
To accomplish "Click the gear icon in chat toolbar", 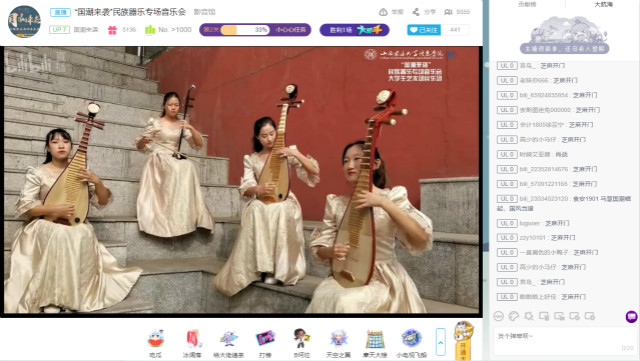I will [x=529, y=316].
